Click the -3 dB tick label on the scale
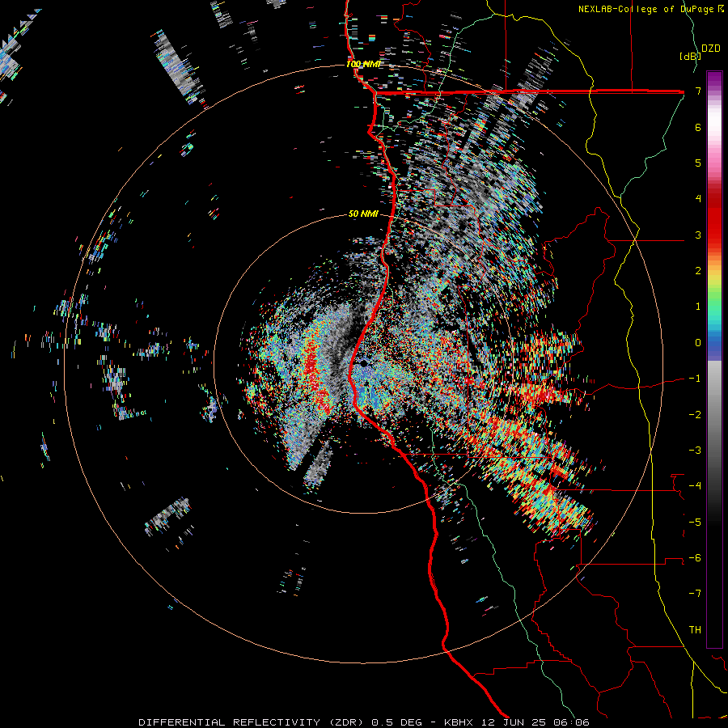The height and width of the screenshot is (728, 728). tap(695, 451)
